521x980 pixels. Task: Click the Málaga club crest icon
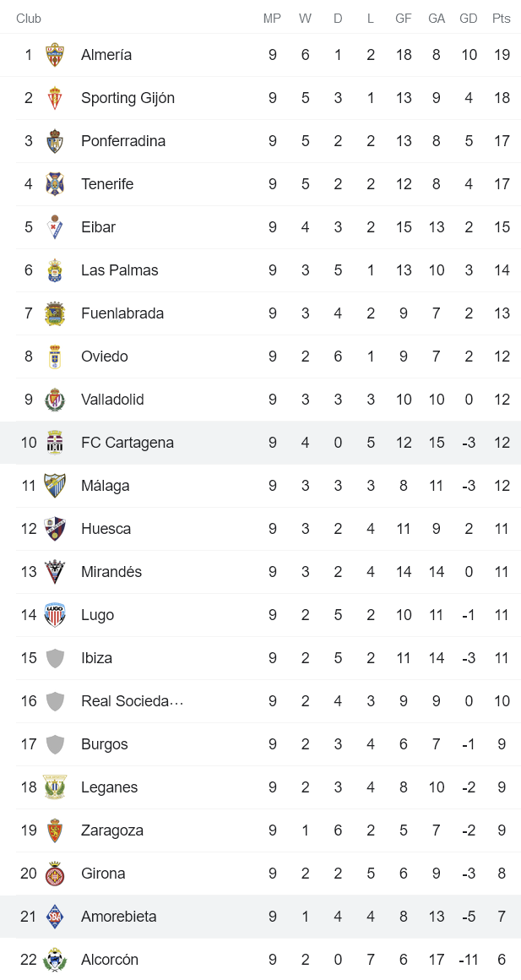tap(55, 486)
